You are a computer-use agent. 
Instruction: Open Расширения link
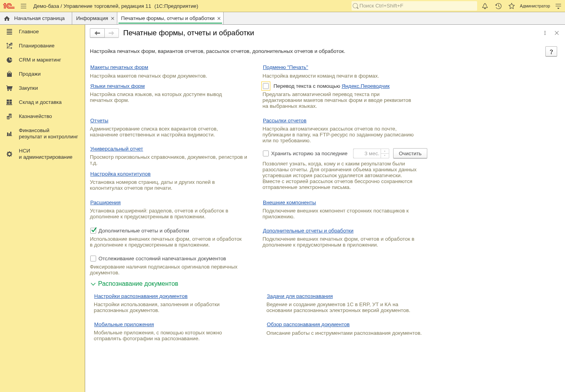click(106, 203)
